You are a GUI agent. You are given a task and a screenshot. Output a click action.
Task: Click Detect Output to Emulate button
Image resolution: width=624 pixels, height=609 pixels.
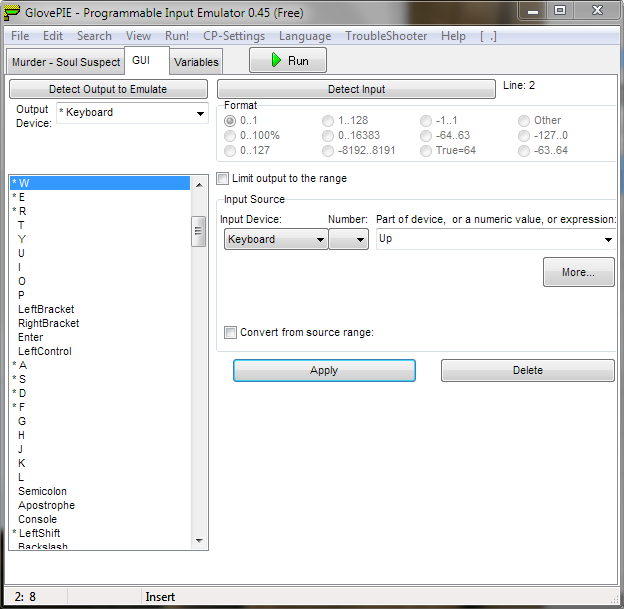coord(108,89)
